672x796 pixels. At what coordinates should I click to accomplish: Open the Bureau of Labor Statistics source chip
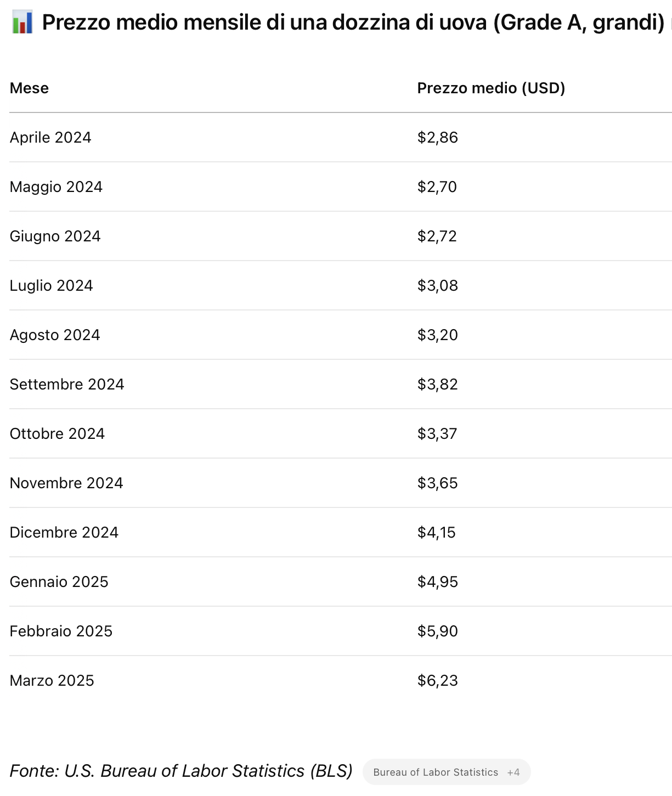pyautogui.click(x=436, y=772)
